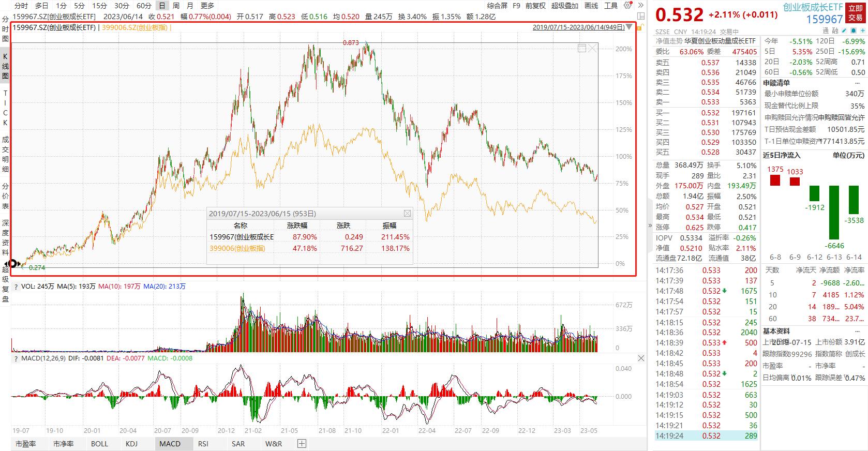Click the chart range slider handle
This screenshot has height=451, width=868.
pyautogui.click(x=12, y=264)
